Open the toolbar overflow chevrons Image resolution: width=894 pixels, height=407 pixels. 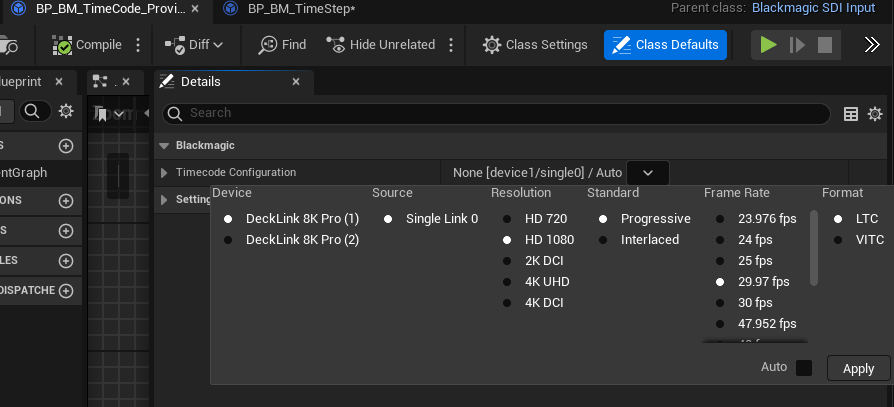click(x=871, y=45)
